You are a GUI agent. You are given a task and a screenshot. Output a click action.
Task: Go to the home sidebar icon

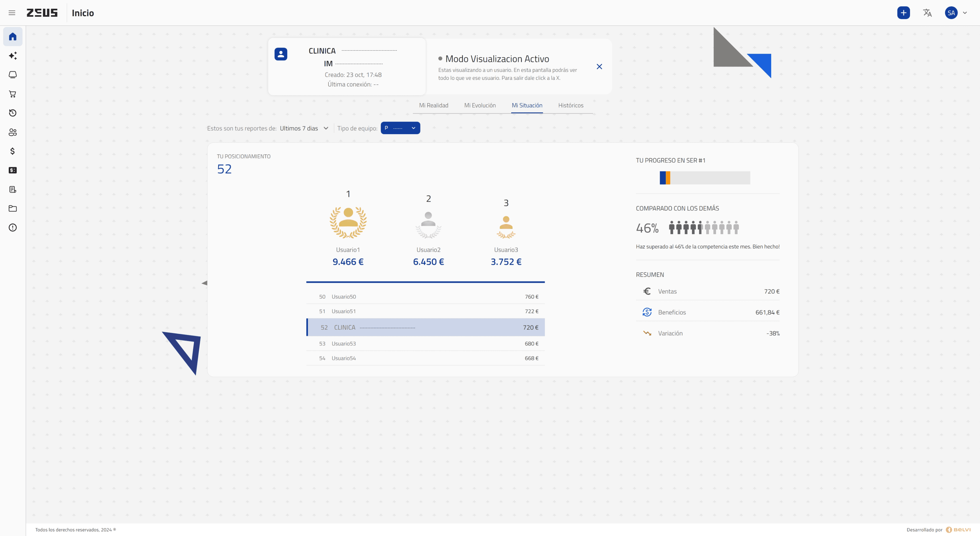point(13,36)
